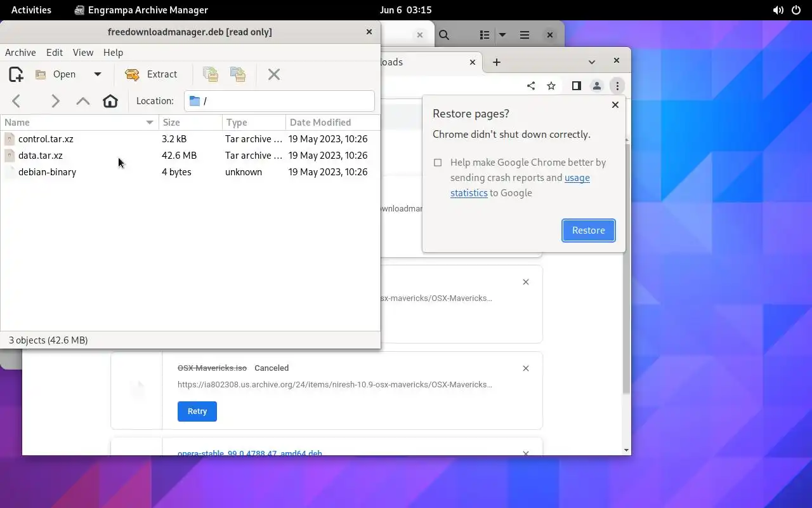The height and width of the screenshot is (508, 812).
Task: Open the Chrome profile icon
Action: (597, 86)
